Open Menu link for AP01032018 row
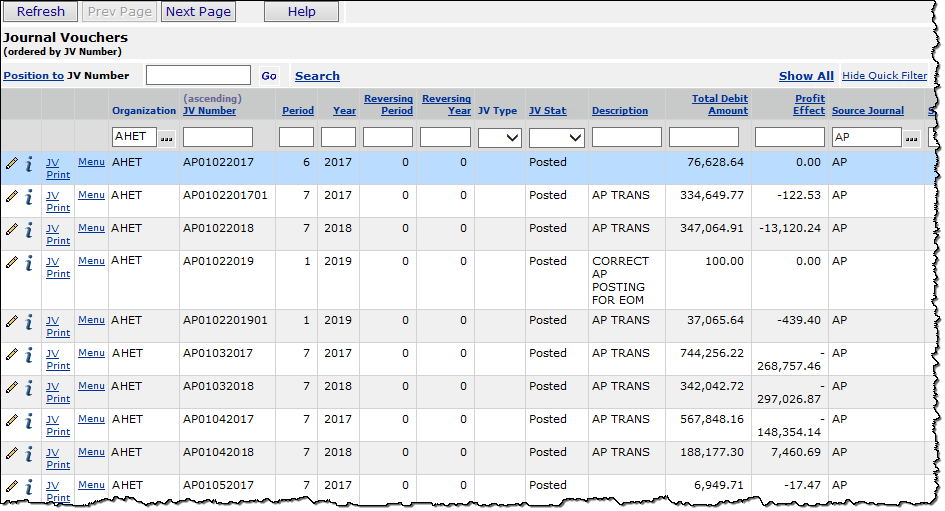945x511 pixels. coord(91,386)
